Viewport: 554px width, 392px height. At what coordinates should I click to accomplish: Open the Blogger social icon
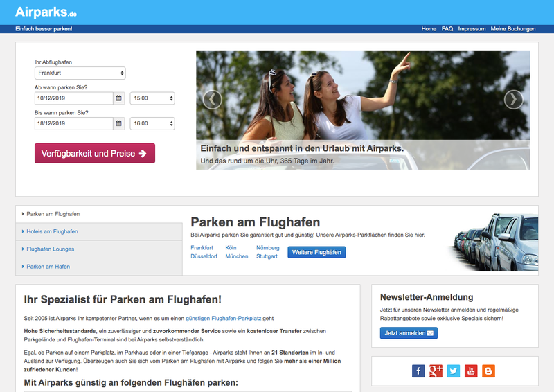tap(488, 371)
